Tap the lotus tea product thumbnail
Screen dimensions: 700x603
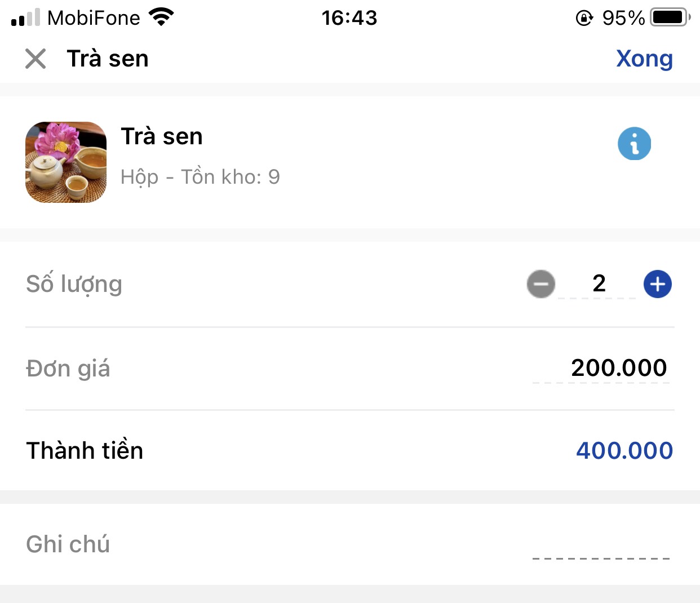66,162
